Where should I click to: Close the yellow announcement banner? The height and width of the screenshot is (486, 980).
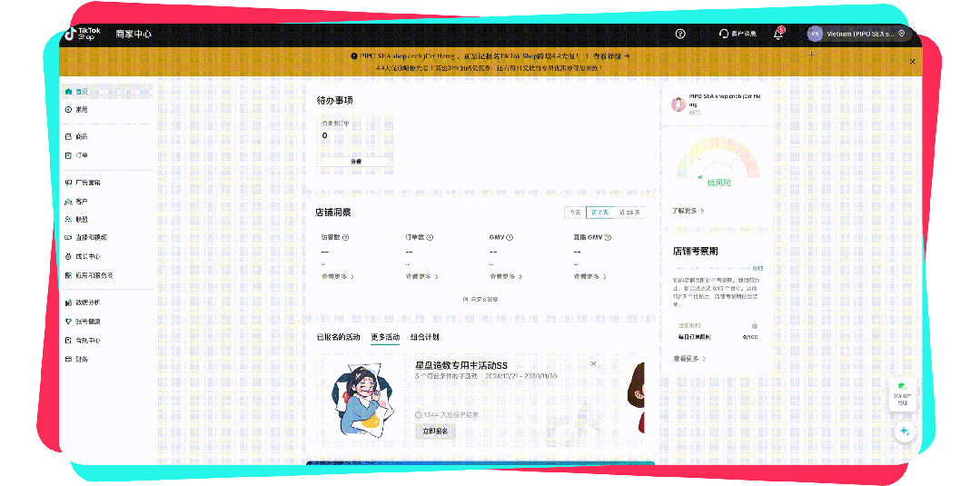tap(913, 61)
